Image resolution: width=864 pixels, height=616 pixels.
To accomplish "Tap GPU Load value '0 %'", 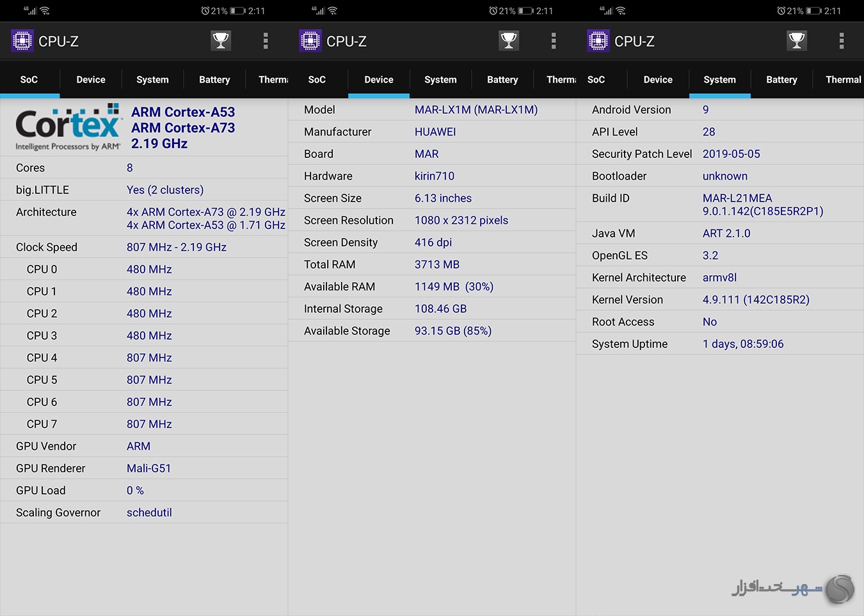I will click(135, 491).
